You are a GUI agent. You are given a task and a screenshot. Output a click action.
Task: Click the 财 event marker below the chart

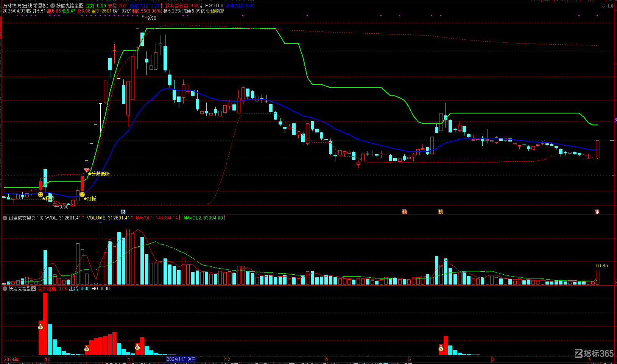click(x=123, y=212)
